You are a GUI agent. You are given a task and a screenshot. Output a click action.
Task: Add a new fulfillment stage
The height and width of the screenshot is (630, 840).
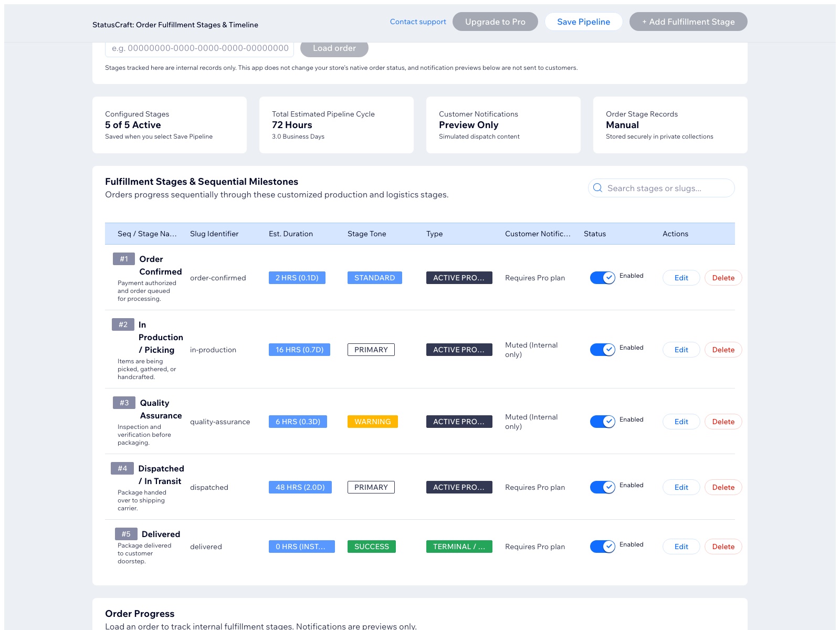tap(688, 22)
